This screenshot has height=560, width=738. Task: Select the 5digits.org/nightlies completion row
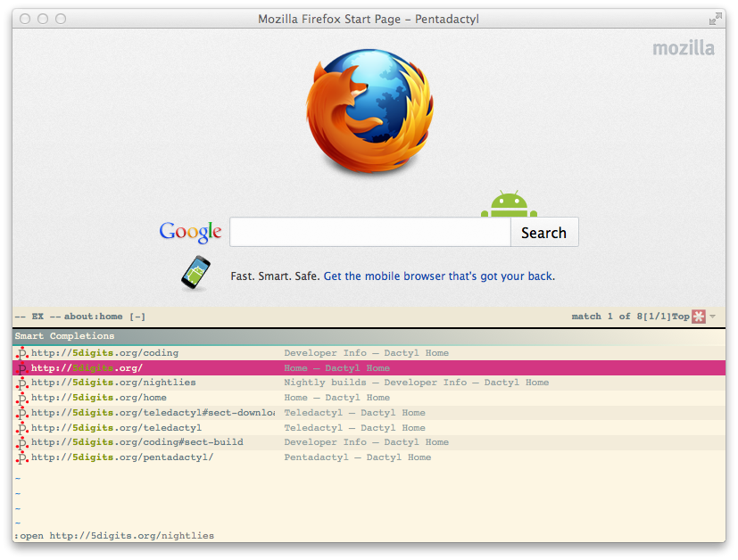369,383
